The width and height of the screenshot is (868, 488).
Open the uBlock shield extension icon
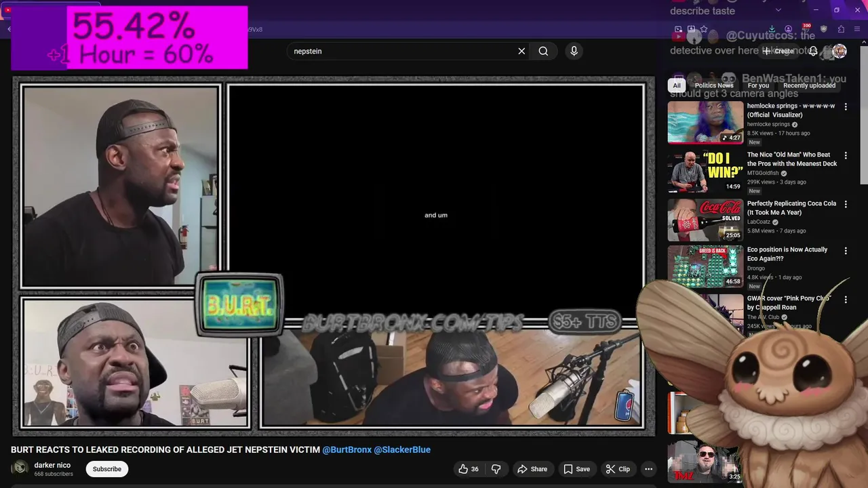(823, 29)
